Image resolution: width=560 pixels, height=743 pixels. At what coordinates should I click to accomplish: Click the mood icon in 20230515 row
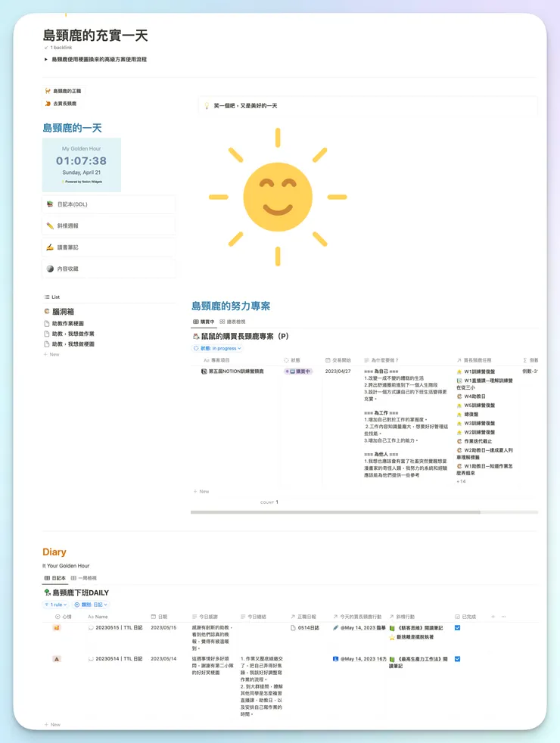pos(57,628)
